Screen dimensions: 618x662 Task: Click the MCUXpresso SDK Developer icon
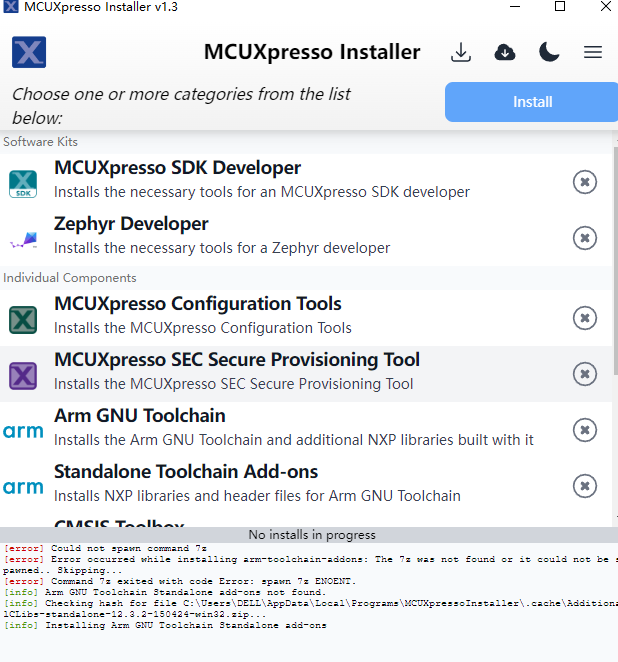coord(23,182)
